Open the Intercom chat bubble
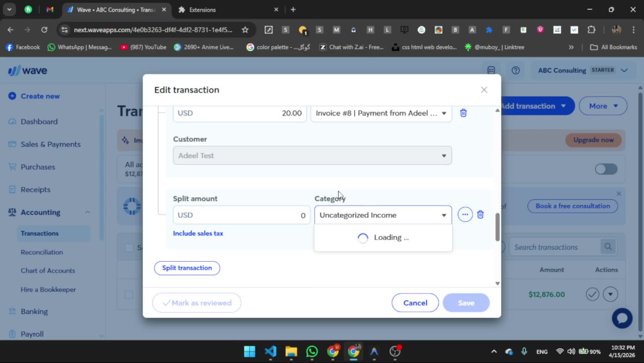Screen dimensions: 644x363 click(622, 319)
